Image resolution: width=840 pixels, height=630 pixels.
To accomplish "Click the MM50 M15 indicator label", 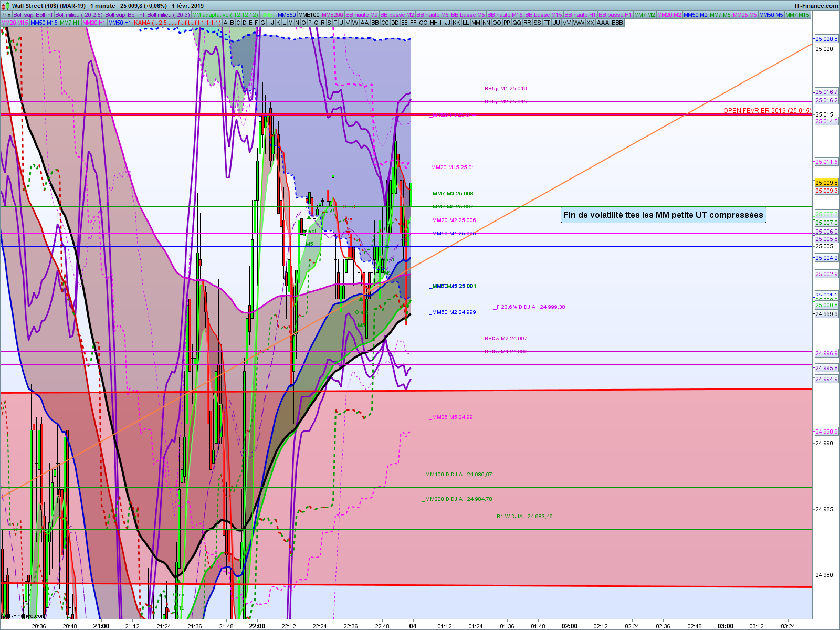I will click(44, 23).
